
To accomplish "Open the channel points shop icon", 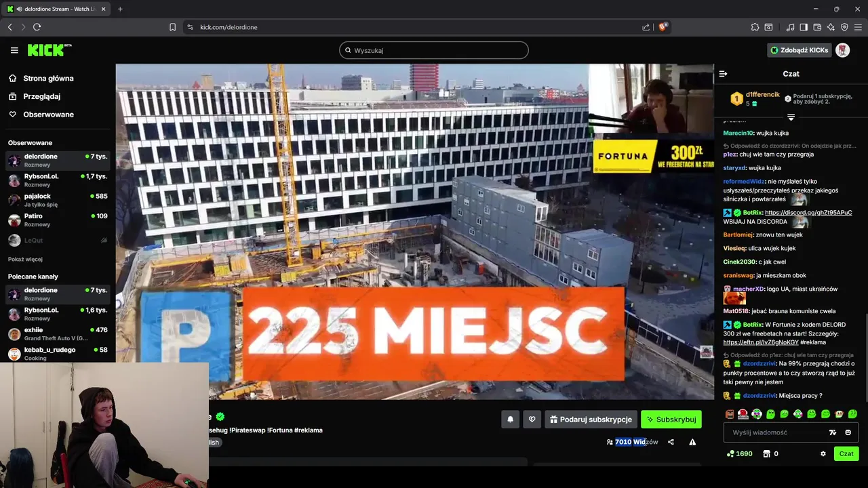I will click(767, 453).
